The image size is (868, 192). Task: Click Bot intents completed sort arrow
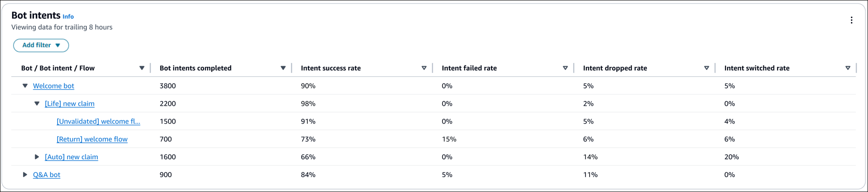pyautogui.click(x=283, y=68)
